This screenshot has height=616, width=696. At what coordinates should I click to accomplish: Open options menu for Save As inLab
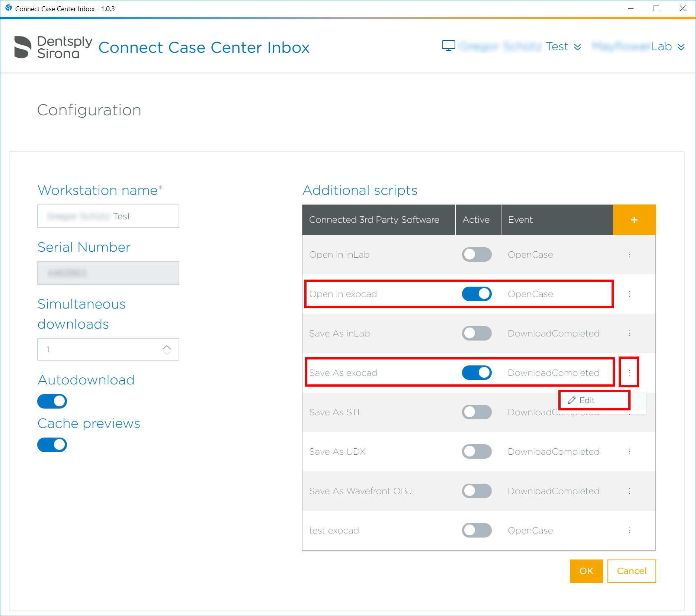point(629,333)
